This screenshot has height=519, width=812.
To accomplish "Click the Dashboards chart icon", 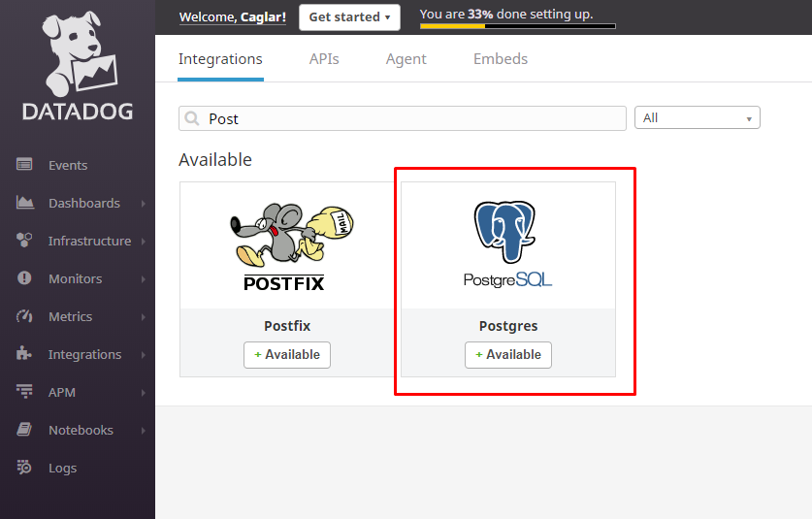I will (25, 203).
